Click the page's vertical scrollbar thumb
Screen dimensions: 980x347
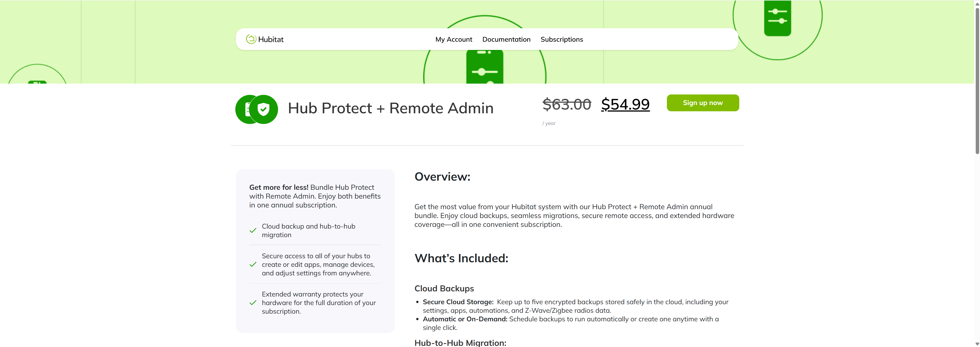977,80
